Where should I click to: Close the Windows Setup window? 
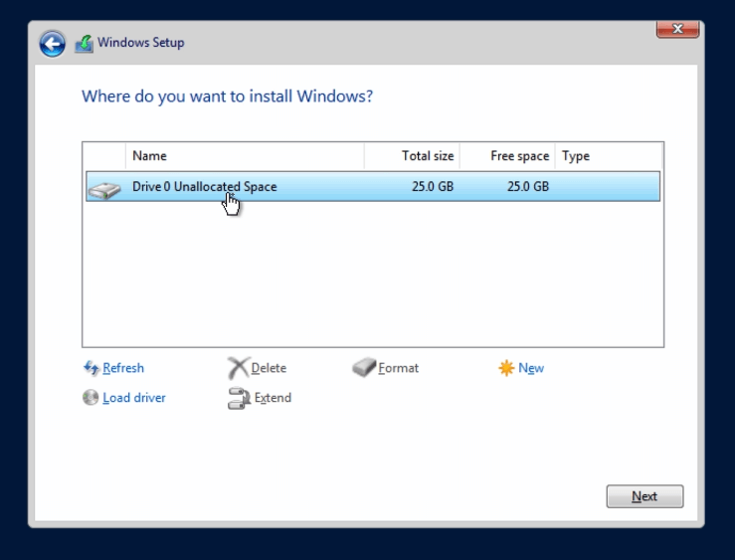point(677,30)
